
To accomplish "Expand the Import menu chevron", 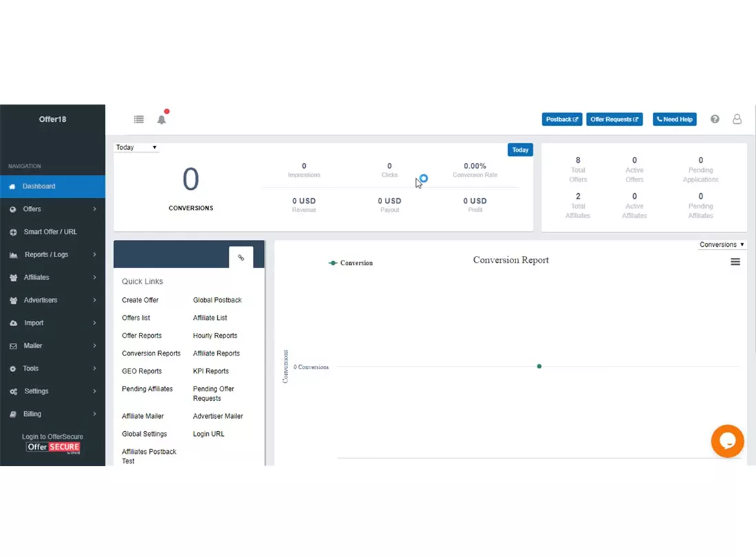I will tap(95, 323).
